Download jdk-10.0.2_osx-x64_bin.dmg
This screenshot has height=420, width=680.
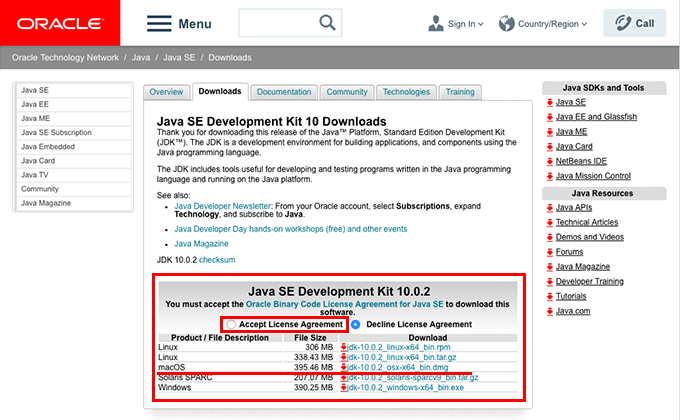398,368
